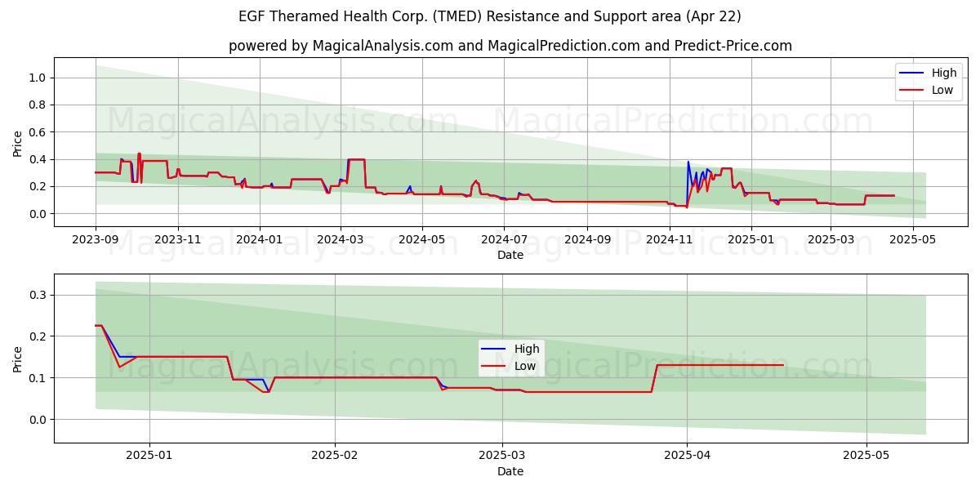Click bottom chart x-axis label '2025-02'
980x490 pixels.
click(x=336, y=457)
